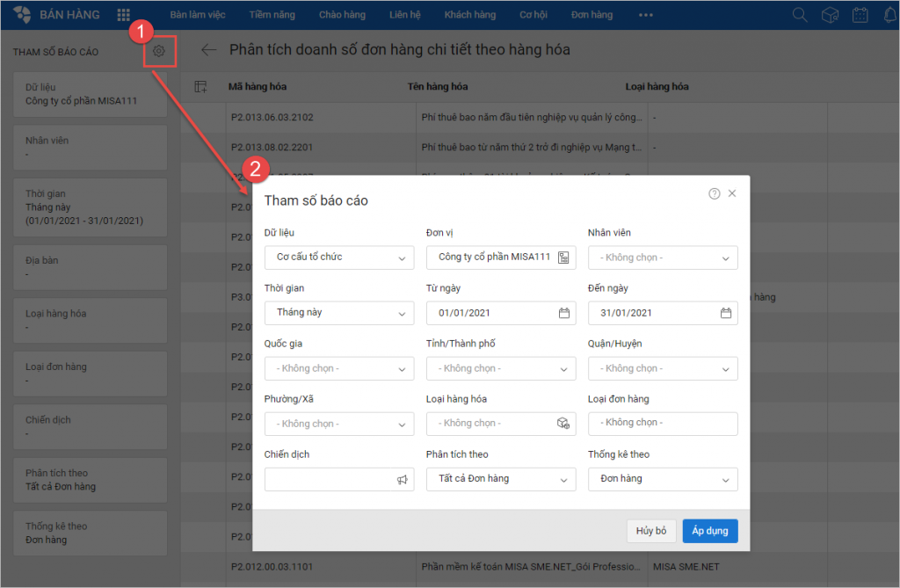The width and height of the screenshot is (900, 588).
Task: Select the Dữ liệu sidebar parameter card
Action: (91, 94)
